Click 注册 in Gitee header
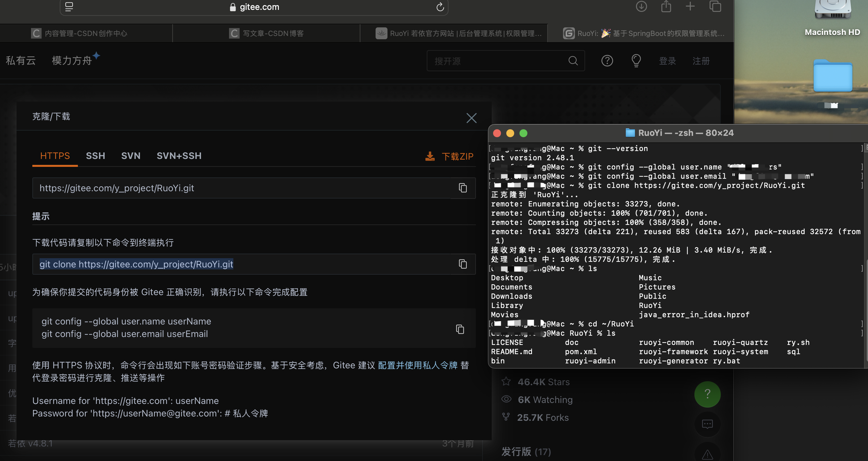This screenshot has height=461, width=868. pos(701,61)
